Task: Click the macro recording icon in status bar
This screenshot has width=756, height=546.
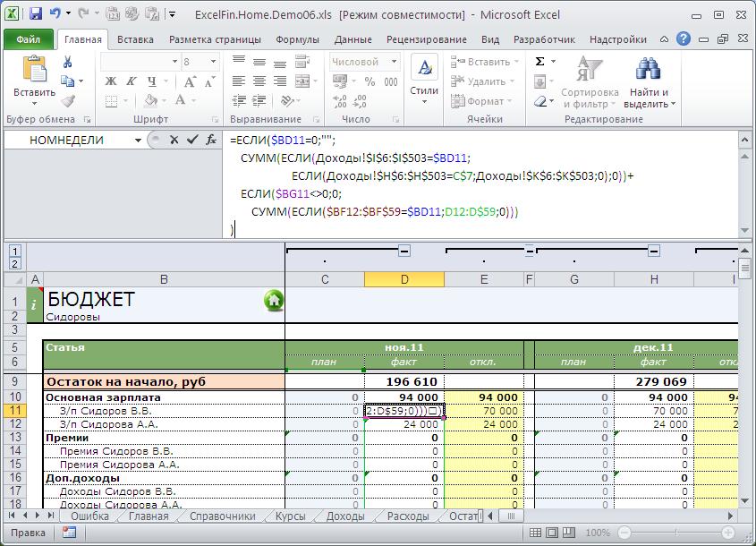Action: 70,533
